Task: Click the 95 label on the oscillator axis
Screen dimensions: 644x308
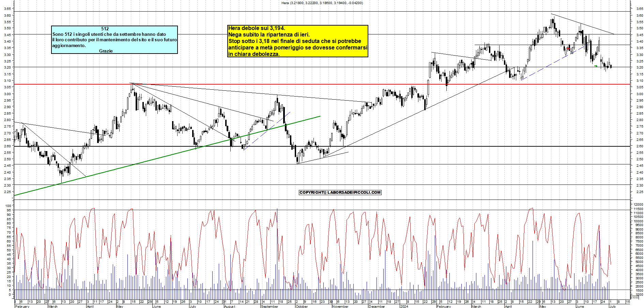Action: coord(9,210)
